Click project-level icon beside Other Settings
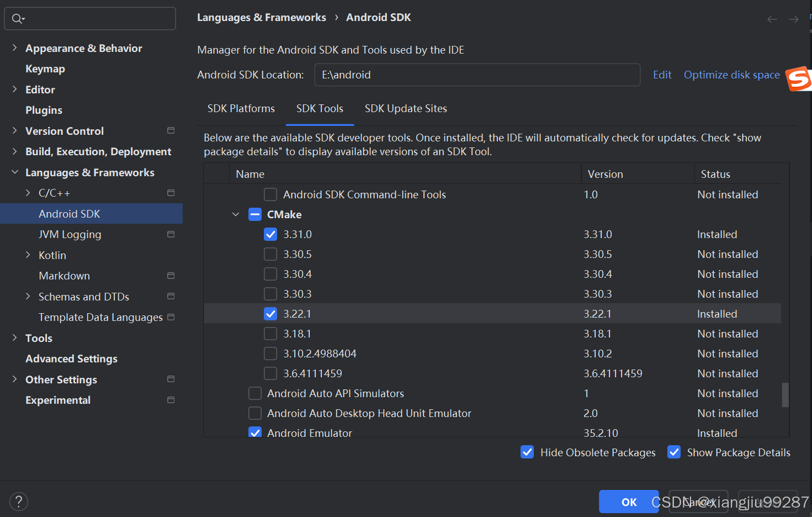Image resolution: width=812 pixels, height=517 pixels. coord(171,379)
